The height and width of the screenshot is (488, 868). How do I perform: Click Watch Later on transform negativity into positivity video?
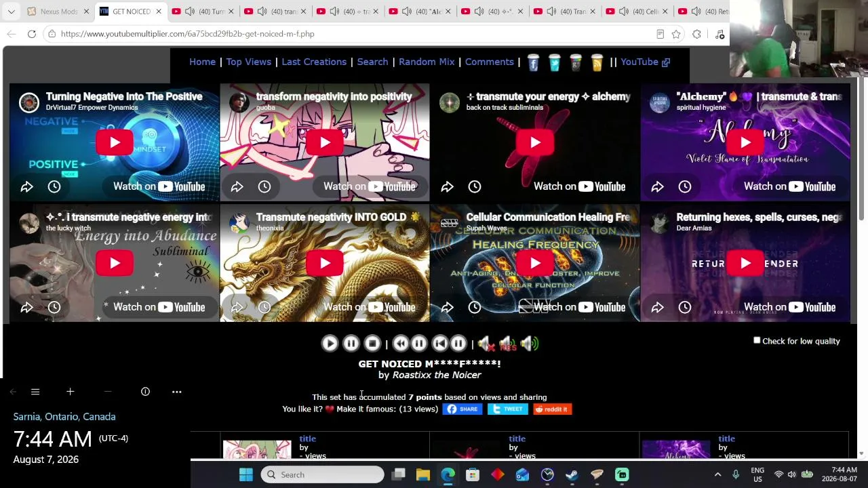[264, 186]
